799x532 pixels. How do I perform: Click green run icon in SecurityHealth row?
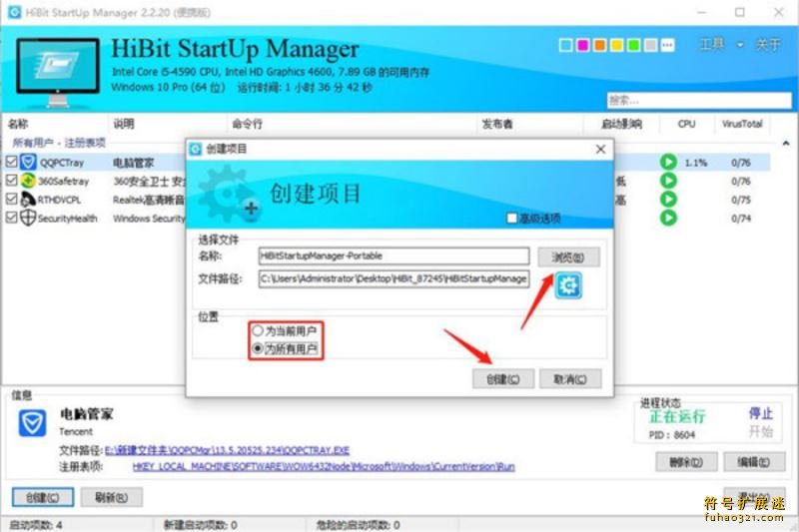point(668,218)
